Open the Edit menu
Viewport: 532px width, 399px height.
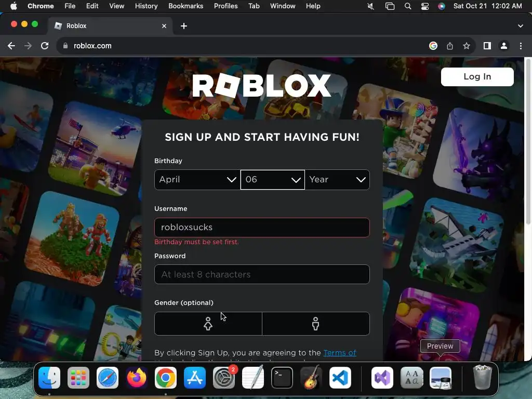pos(92,6)
